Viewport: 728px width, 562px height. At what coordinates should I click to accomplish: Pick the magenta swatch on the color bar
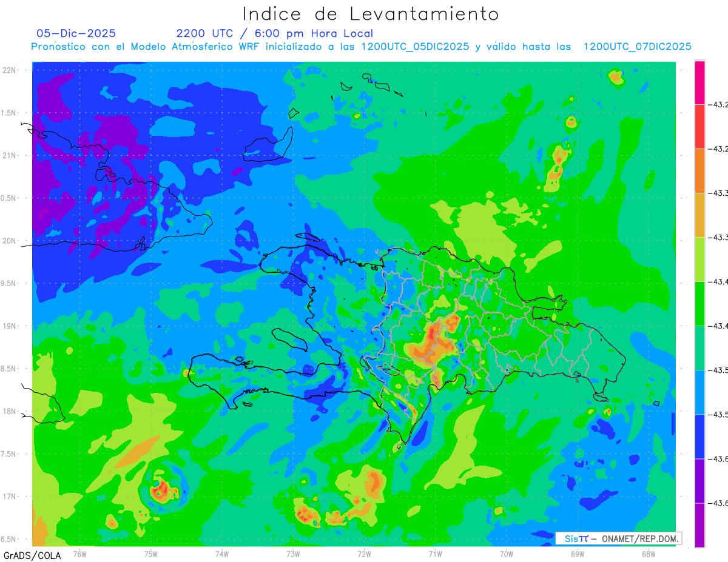699,82
